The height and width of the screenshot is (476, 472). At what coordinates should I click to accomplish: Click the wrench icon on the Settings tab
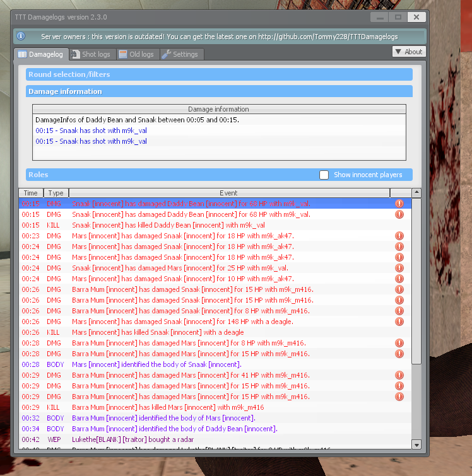[167, 54]
